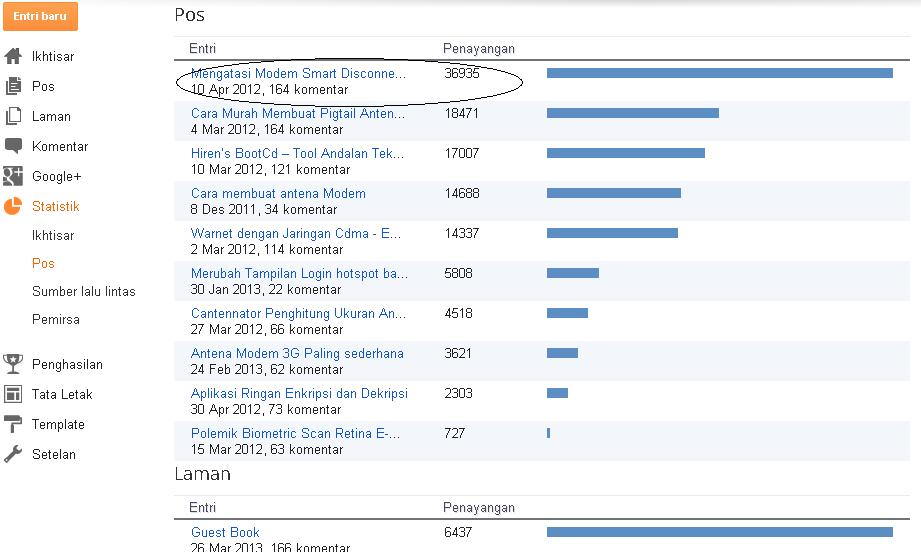The image size is (921, 552).
Task: Click the 727 view count
Action: coord(455,433)
